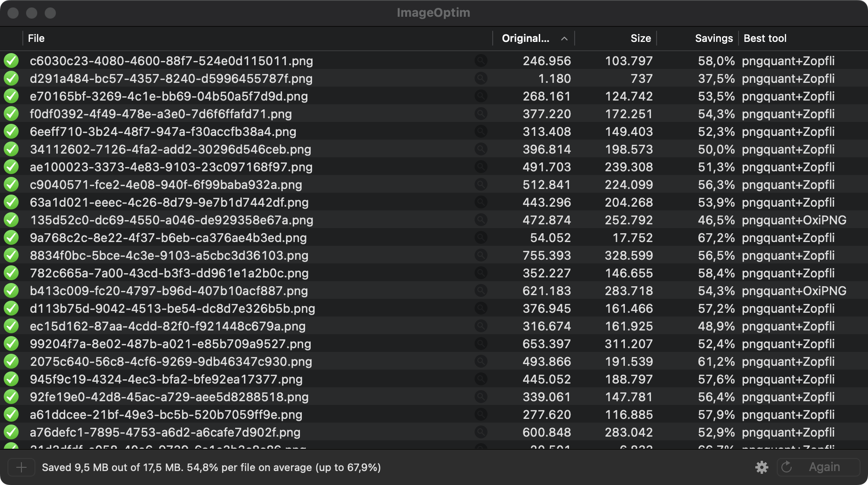Reveal c6030c23 file with its magnifier icon
Screen dimensions: 868x485
(x=481, y=61)
